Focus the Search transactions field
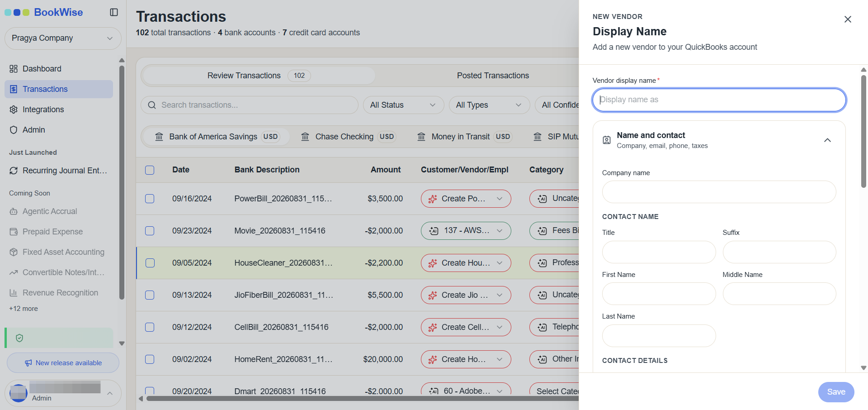868x410 pixels. click(250, 105)
